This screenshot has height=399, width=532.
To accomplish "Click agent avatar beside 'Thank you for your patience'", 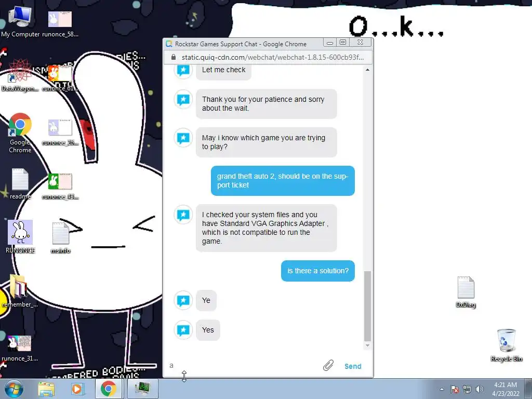I will [183, 99].
